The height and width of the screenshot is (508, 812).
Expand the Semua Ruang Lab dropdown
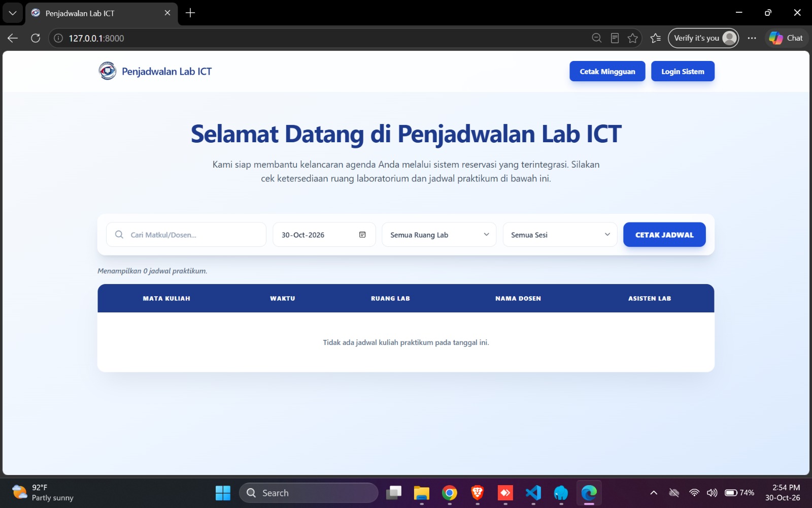point(439,235)
